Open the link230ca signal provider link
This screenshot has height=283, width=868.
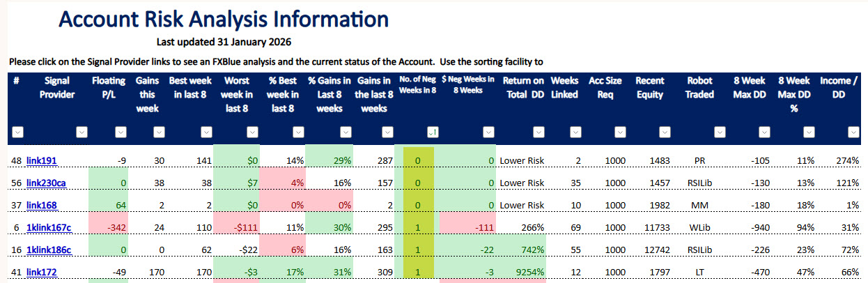[46, 183]
